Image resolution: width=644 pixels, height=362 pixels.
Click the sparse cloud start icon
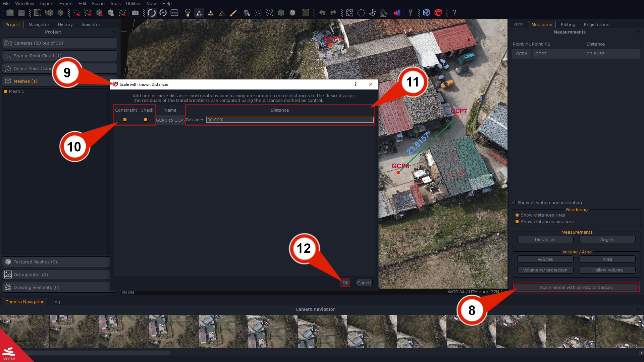77,13
